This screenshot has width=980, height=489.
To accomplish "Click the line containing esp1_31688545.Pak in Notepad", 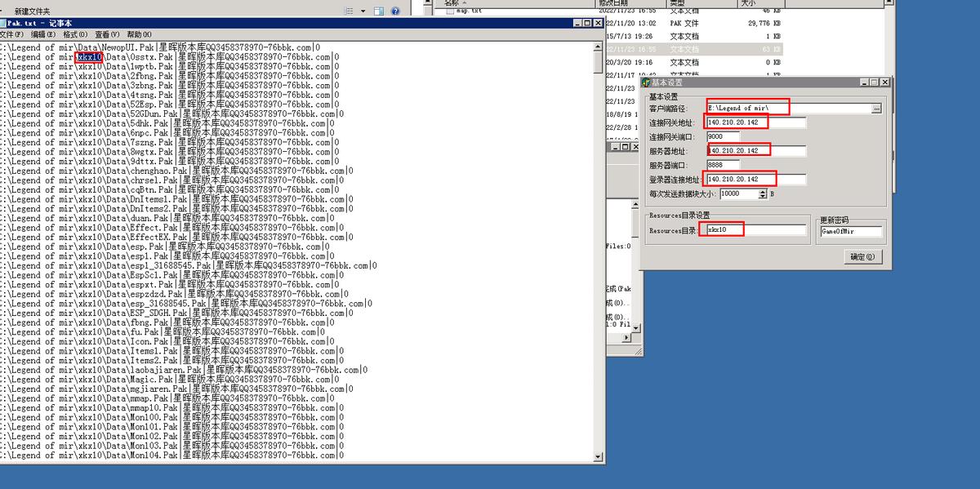I will click(x=189, y=265).
